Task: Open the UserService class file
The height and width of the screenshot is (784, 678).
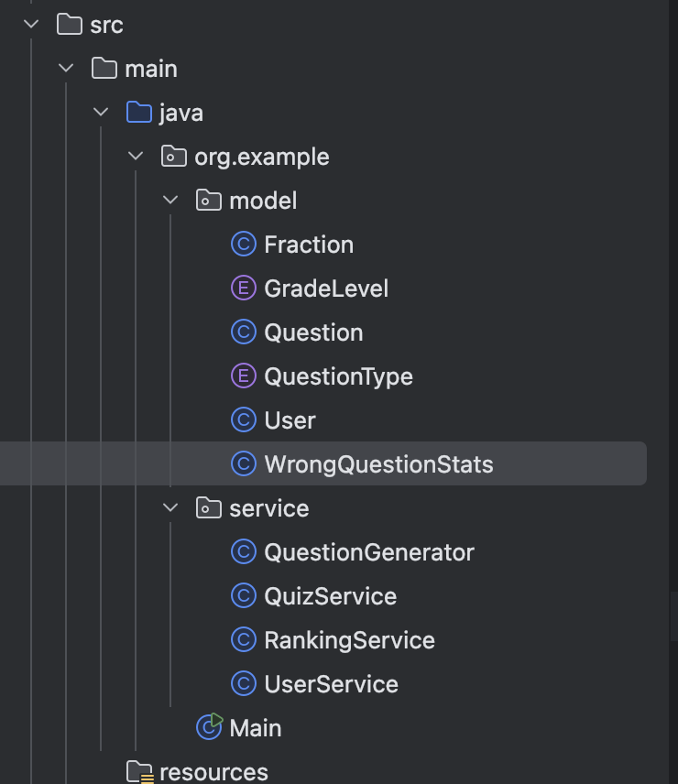Action: click(331, 684)
